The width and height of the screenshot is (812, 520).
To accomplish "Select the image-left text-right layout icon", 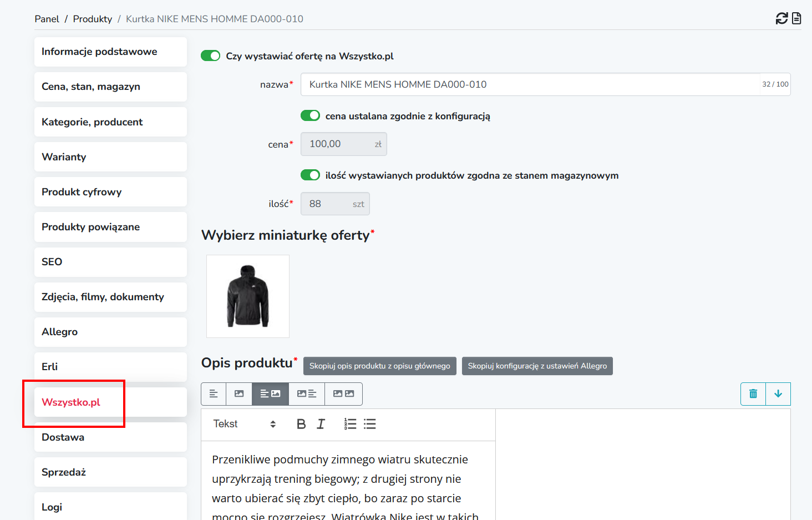I will [x=307, y=394].
